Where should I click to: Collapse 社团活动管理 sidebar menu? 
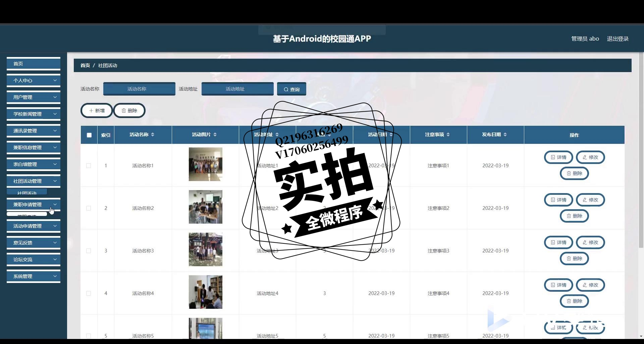tap(34, 181)
